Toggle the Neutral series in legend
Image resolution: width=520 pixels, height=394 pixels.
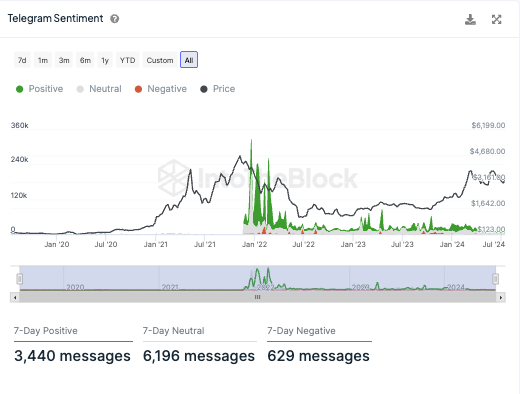click(x=99, y=89)
